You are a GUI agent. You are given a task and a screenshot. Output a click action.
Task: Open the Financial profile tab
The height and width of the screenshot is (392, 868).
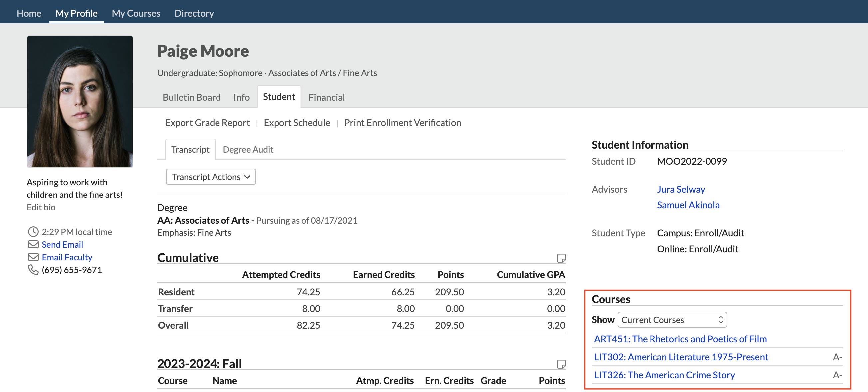pos(326,97)
